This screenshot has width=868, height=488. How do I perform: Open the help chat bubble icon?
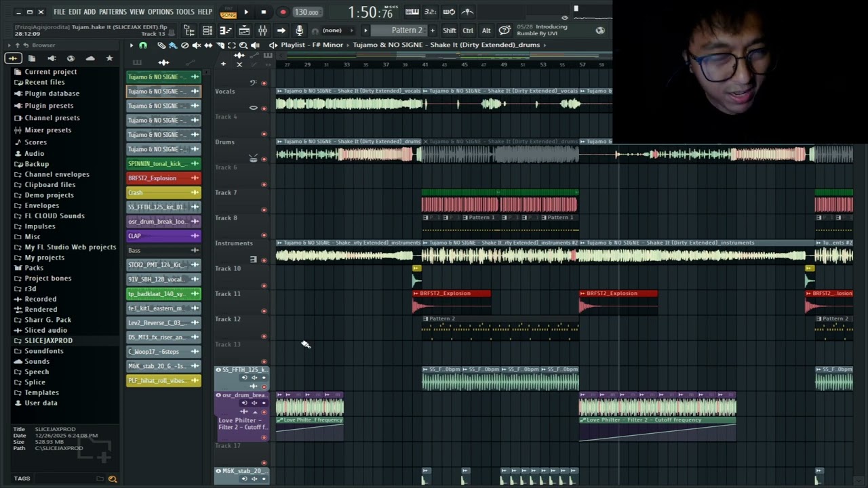pos(505,30)
